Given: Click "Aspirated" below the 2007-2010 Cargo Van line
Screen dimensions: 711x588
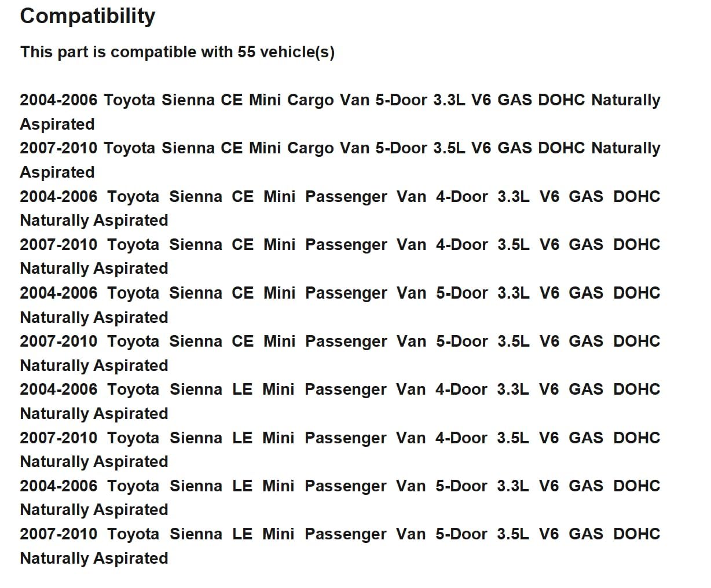Looking at the screenshot, I should pyautogui.click(x=57, y=172).
